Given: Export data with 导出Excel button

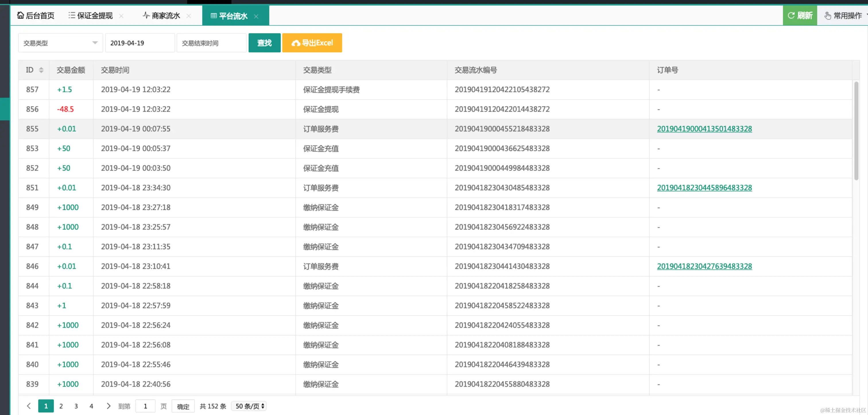Looking at the screenshot, I should tap(312, 43).
